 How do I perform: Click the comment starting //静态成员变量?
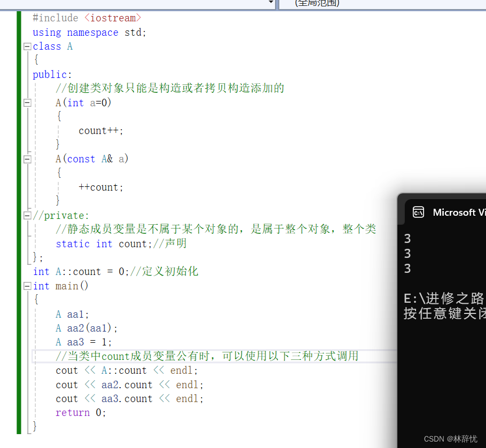click(216, 229)
